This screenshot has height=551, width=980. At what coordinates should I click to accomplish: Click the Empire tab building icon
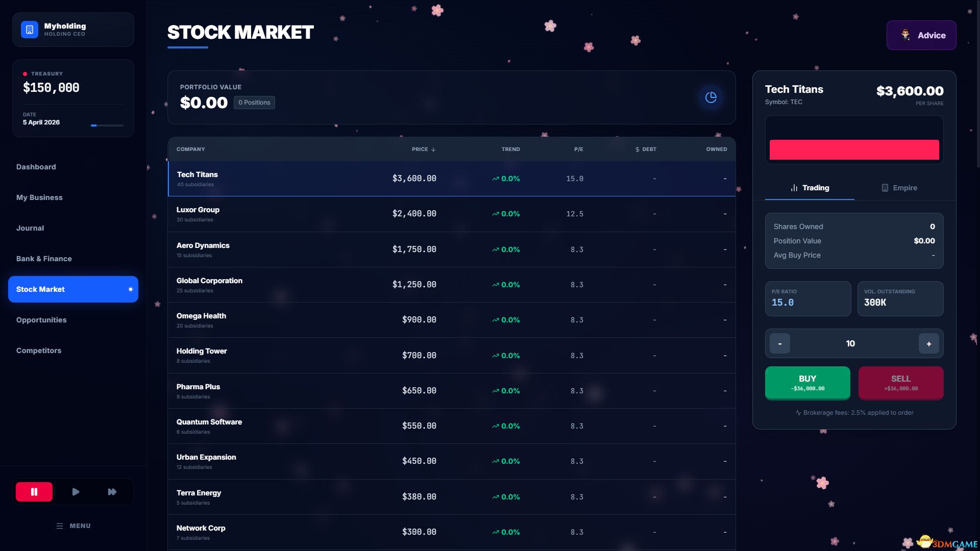[x=885, y=188]
